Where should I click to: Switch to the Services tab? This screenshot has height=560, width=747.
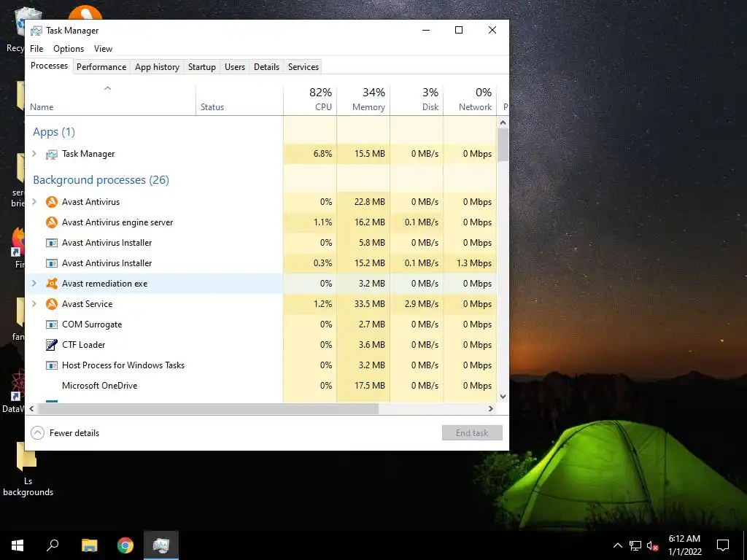click(303, 67)
